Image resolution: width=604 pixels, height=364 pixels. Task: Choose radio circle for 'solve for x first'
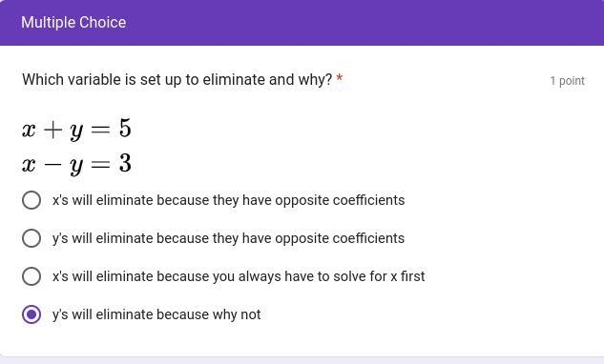coord(31,276)
